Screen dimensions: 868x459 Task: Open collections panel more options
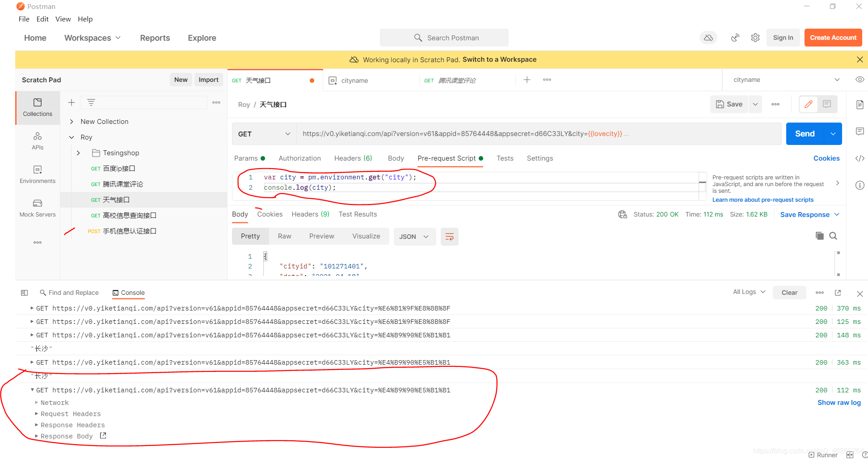216,102
